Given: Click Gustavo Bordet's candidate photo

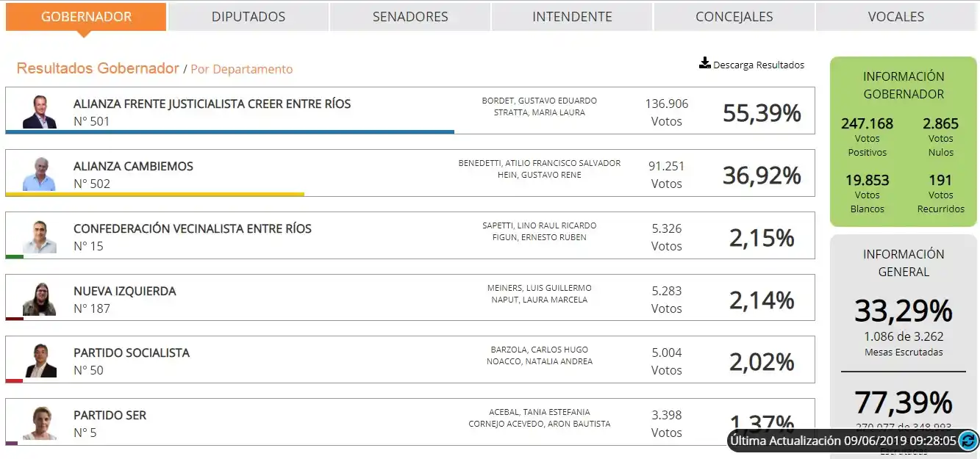Looking at the screenshot, I should [40, 112].
